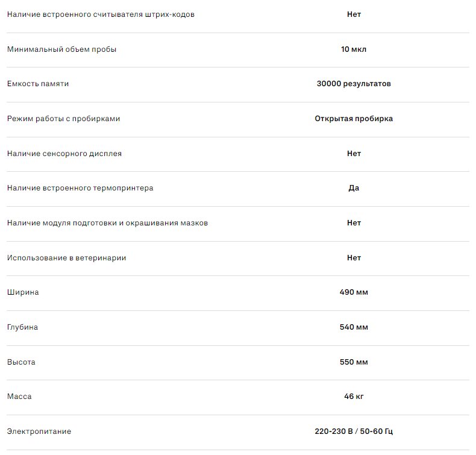Select the 'Наличие встроенного термопринтера' label
The height and width of the screenshot is (455, 476).
coord(80,188)
